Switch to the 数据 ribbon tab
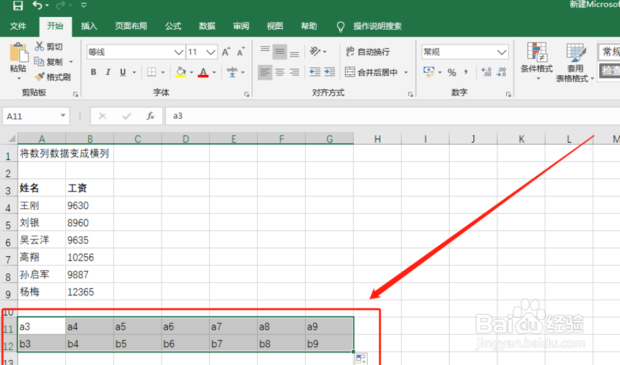 point(207,26)
